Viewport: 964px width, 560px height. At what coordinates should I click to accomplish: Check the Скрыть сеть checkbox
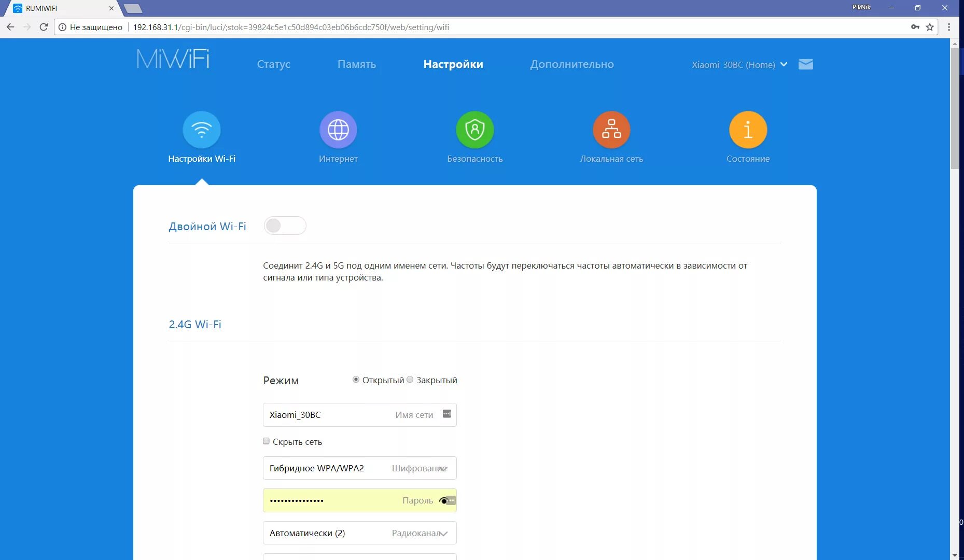[x=266, y=441]
